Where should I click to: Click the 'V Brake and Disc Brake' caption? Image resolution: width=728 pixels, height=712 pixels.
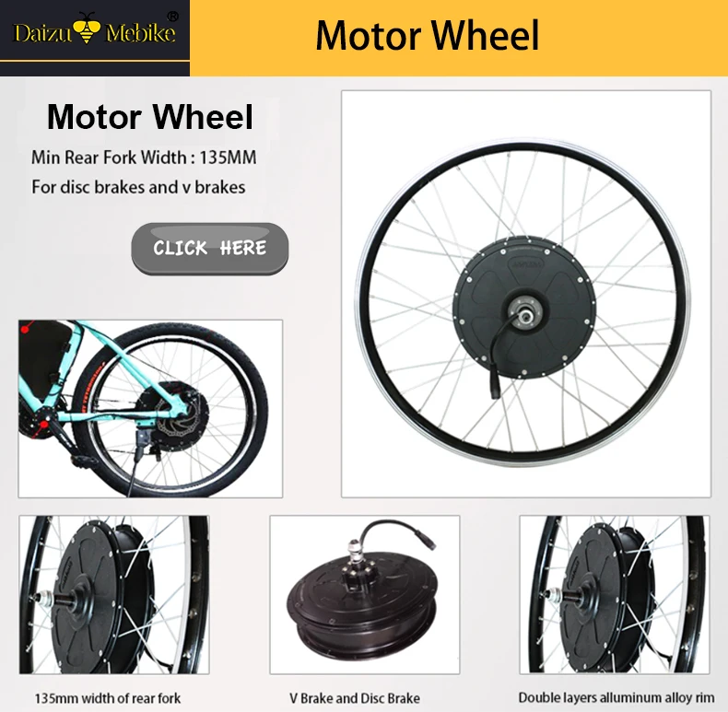pyautogui.click(x=355, y=698)
